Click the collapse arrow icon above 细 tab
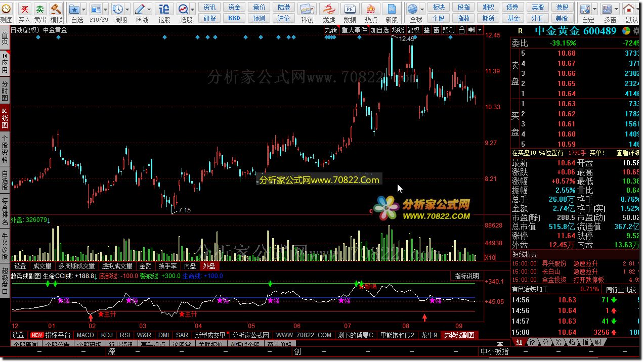Image resolution: width=644 pixels, height=362 pixels. (500, 344)
